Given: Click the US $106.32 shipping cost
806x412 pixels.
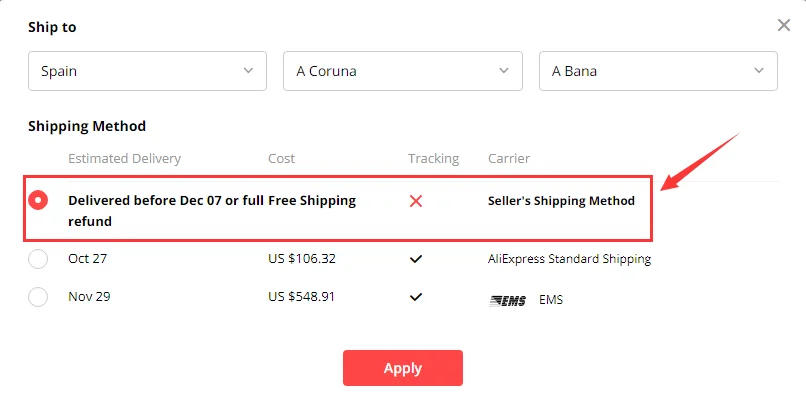Looking at the screenshot, I should (302, 259).
